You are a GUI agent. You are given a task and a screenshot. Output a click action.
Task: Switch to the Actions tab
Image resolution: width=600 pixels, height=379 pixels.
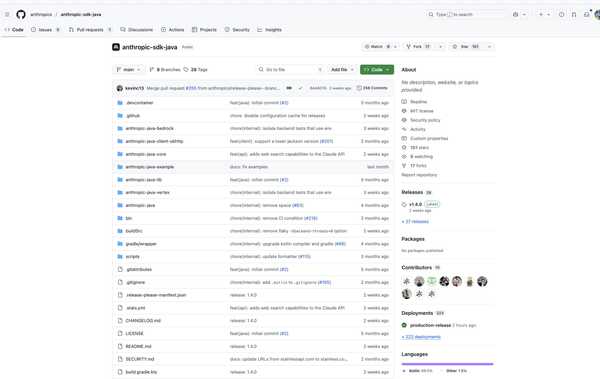pos(173,29)
